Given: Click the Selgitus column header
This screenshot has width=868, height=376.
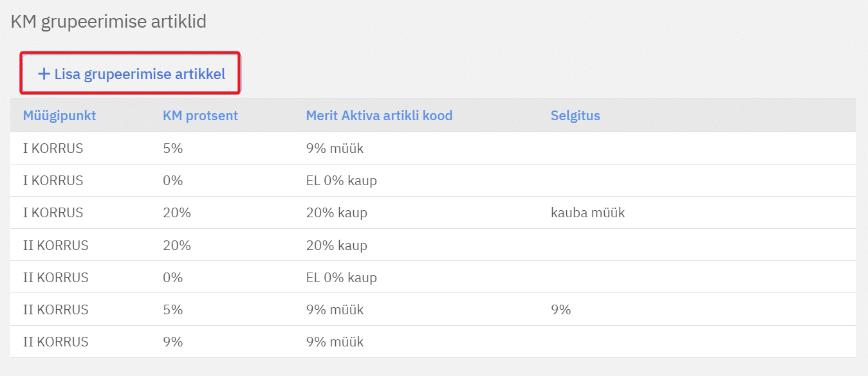Looking at the screenshot, I should coord(575,116).
